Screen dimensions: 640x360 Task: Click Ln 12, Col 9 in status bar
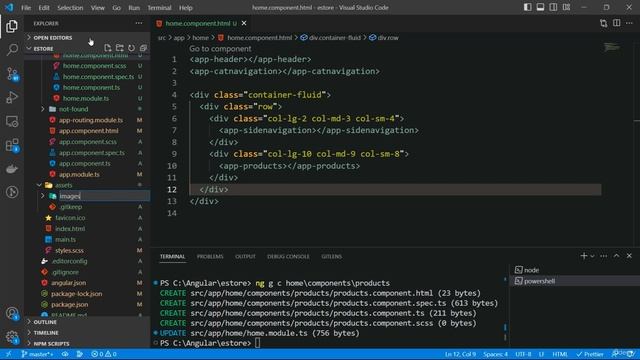(460, 354)
